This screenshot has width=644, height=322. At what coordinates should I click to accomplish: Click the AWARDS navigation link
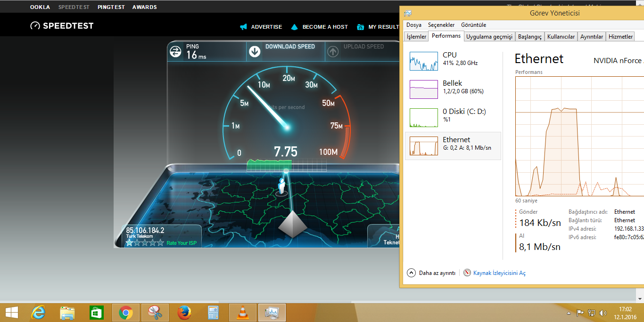145,7
